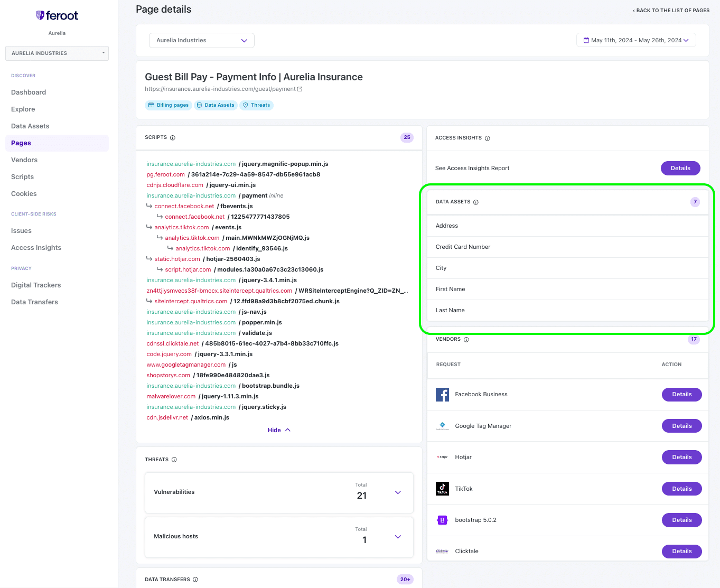Open Scripts in the sidebar

coord(22,177)
